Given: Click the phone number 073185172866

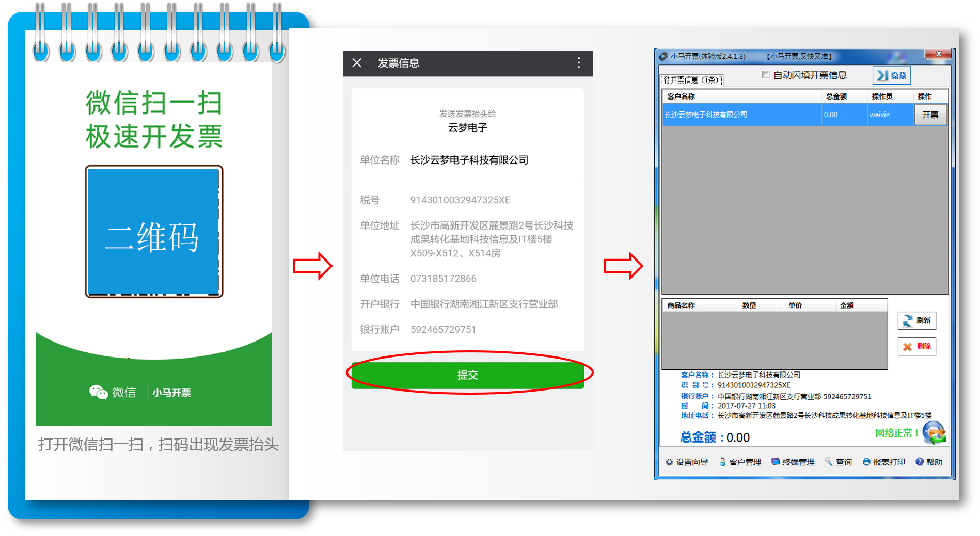Looking at the screenshot, I should coord(443,279).
